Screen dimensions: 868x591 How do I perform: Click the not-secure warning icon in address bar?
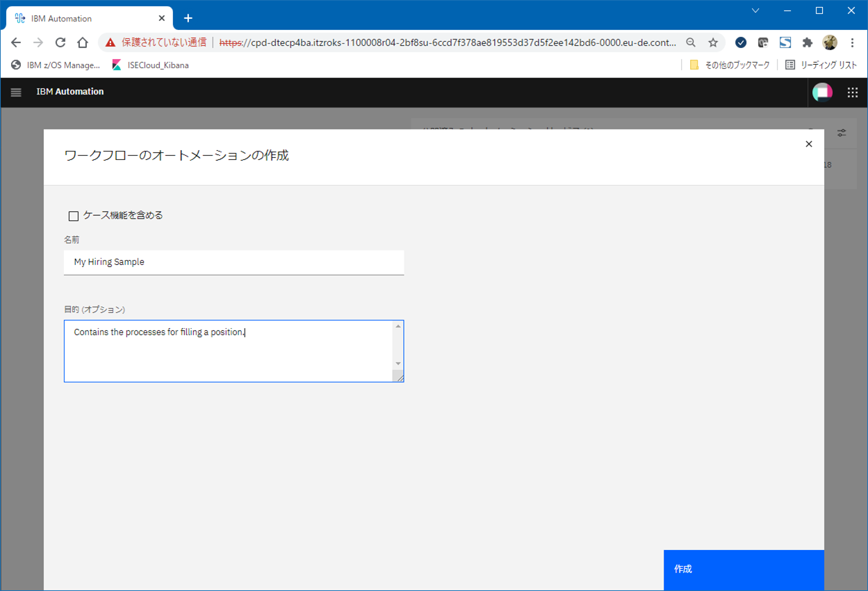(x=110, y=42)
